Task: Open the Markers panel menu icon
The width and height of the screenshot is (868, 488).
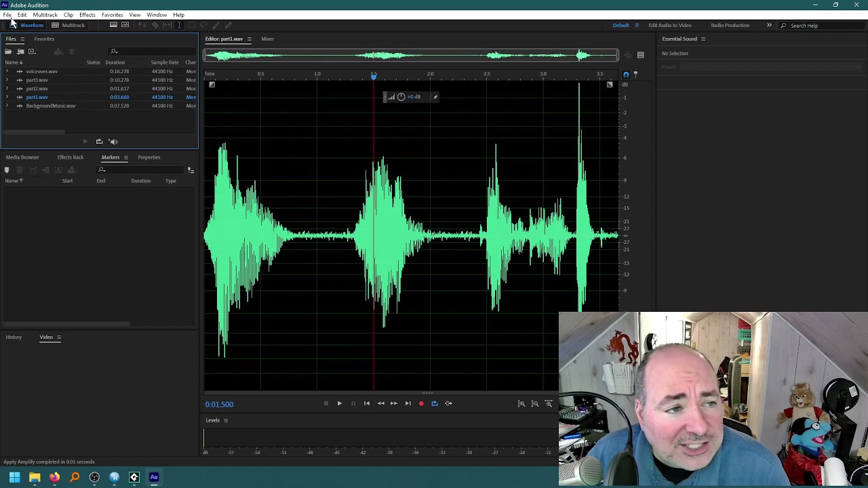Action: (x=125, y=157)
